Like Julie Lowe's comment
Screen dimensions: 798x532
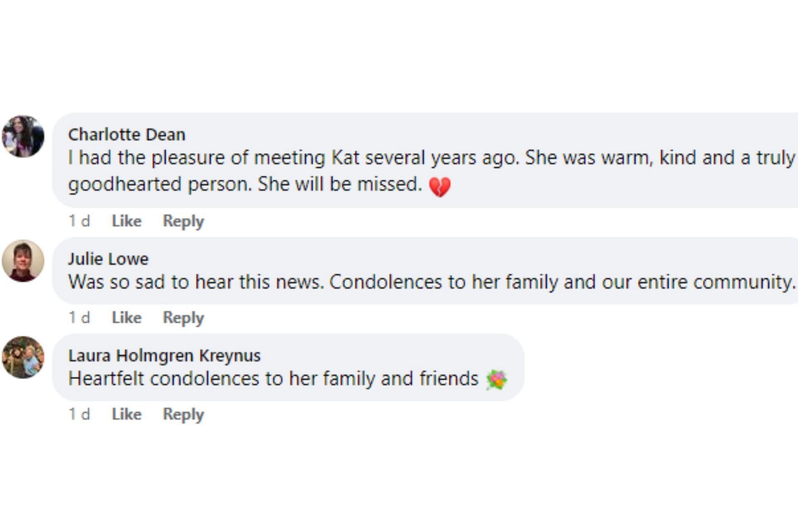[127, 318]
